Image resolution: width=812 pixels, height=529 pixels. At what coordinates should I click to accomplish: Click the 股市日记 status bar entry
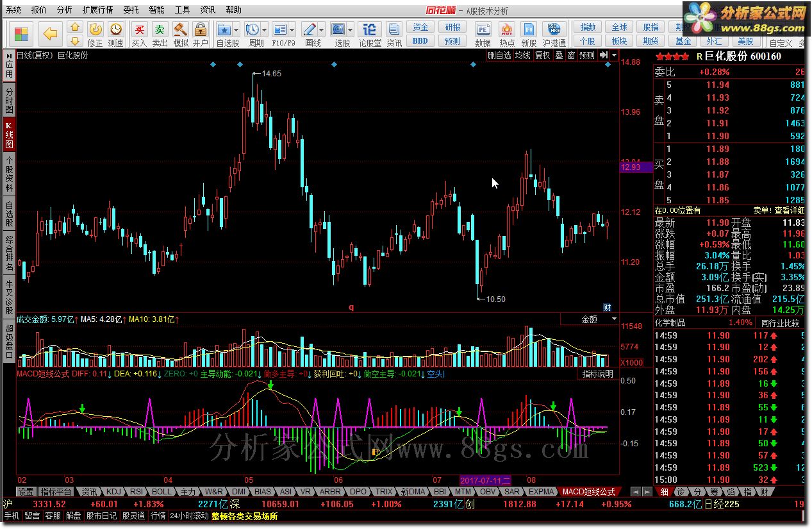point(102,516)
